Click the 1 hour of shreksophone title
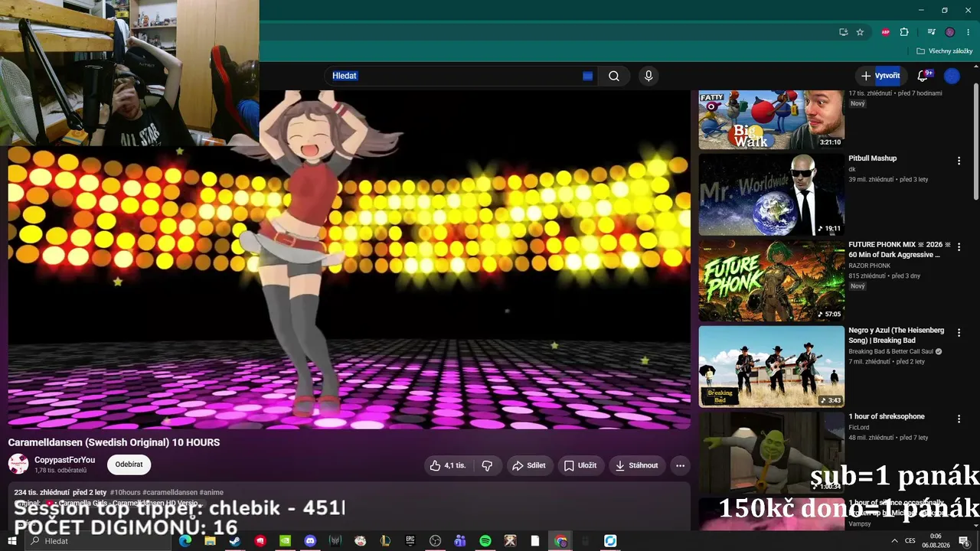Image resolution: width=980 pixels, height=551 pixels. 887,416
